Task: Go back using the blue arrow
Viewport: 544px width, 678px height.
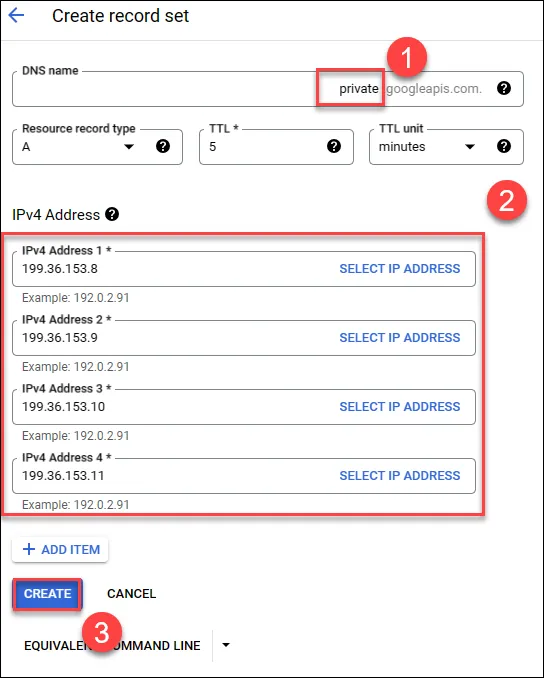Action: [16, 16]
